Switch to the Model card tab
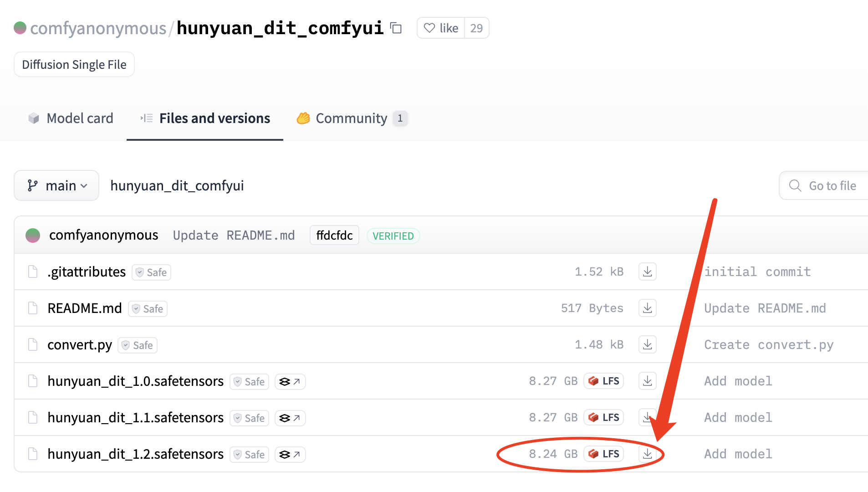 pos(71,118)
